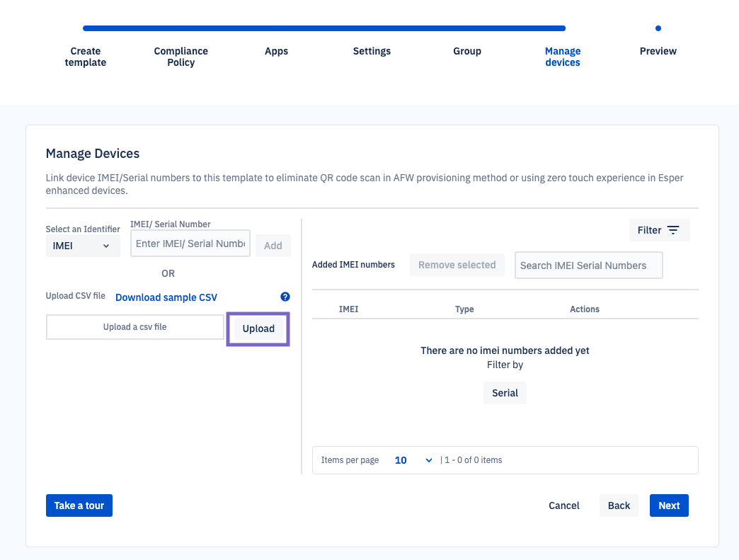Open the Group step
This screenshot has height=560, width=739.
[x=467, y=51]
